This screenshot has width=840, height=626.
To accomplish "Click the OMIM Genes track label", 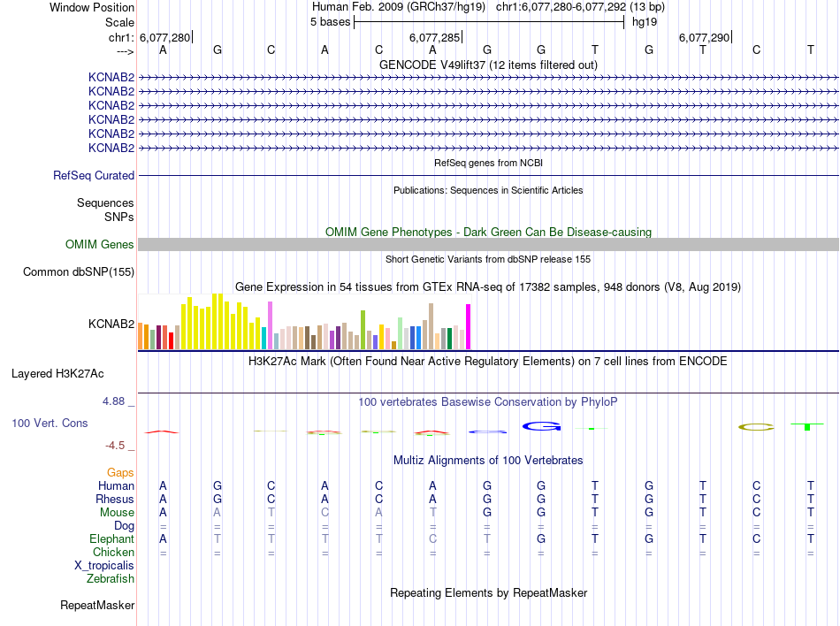I will [100, 244].
